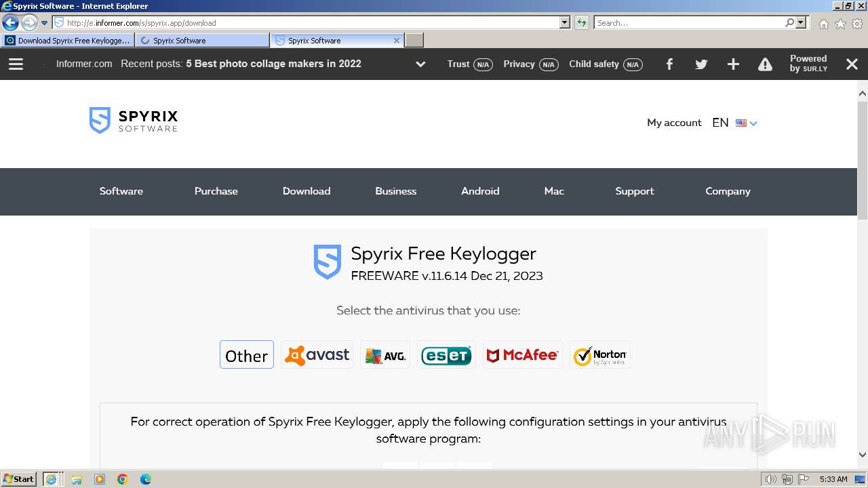Viewport: 868px width, 488px height.
Task: Click the Informer.com link
Action: point(84,64)
